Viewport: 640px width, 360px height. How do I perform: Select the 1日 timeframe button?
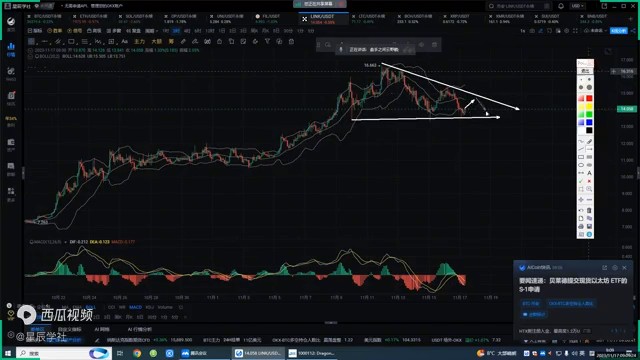click(222, 31)
